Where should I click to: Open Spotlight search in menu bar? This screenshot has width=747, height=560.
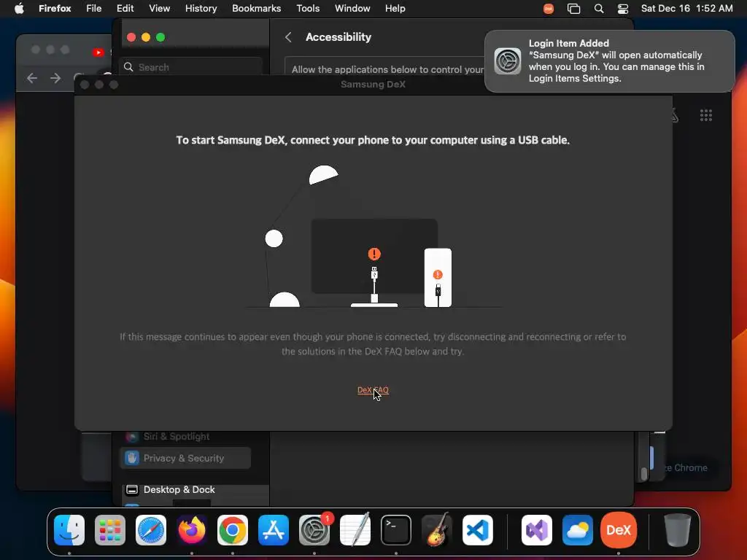[x=599, y=8]
